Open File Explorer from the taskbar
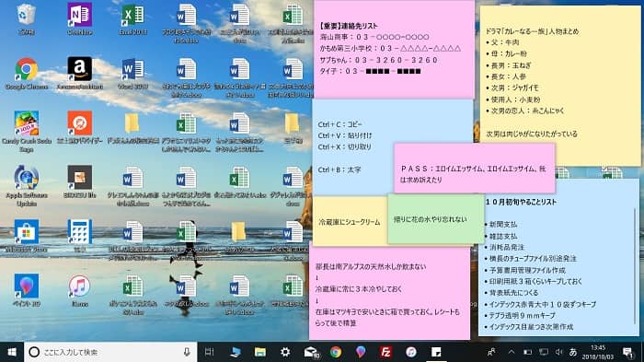The height and width of the screenshot is (362, 644). (x=260, y=352)
